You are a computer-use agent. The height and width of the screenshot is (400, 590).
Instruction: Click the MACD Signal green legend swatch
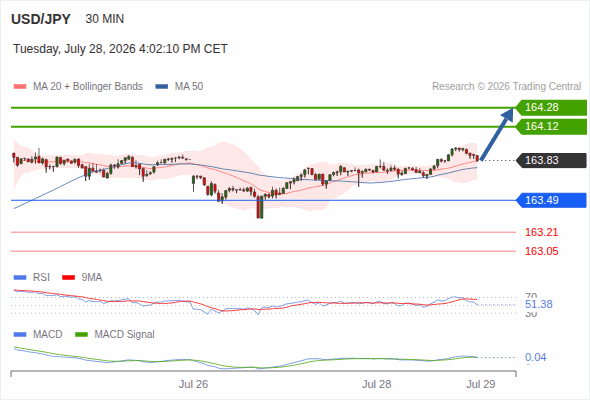81,335
